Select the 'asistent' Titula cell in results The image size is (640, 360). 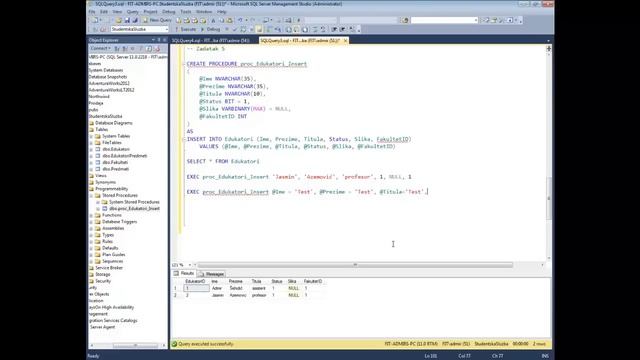pyautogui.click(x=259, y=288)
